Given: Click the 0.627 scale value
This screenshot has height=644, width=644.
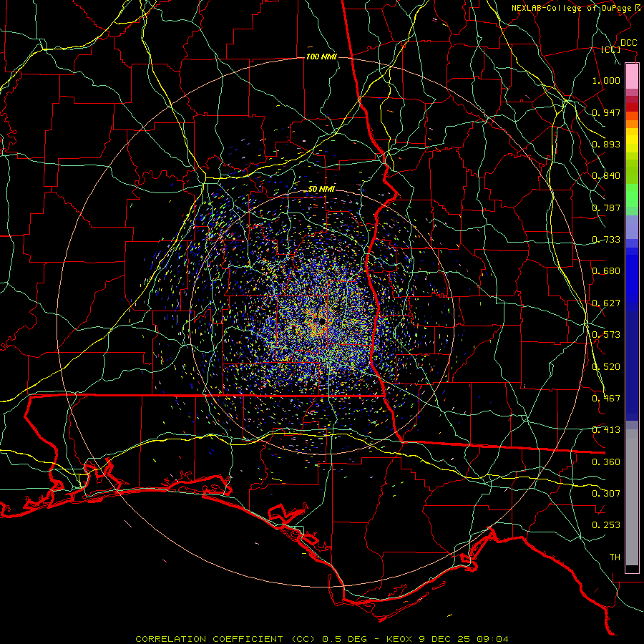Looking at the screenshot, I should pos(606,303).
